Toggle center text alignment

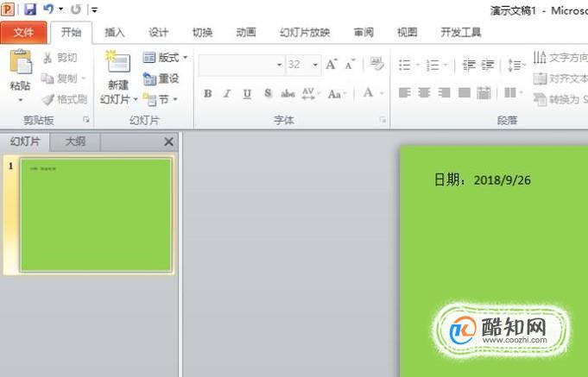click(x=424, y=92)
